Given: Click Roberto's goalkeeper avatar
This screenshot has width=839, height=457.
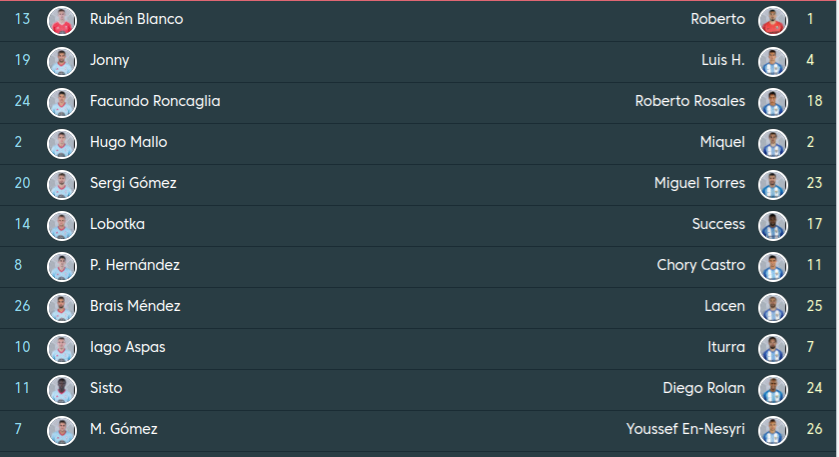Looking at the screenshot, I should (x=773, y=20).
